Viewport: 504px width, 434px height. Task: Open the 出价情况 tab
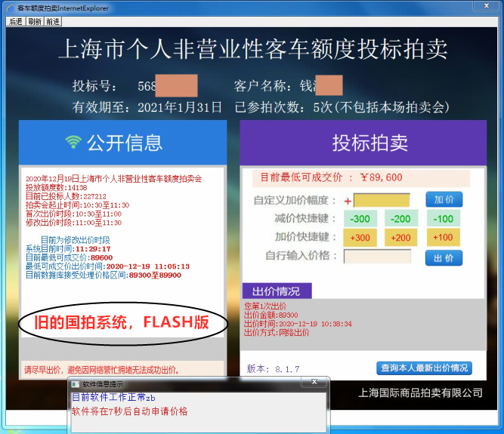tap(277, 291)
